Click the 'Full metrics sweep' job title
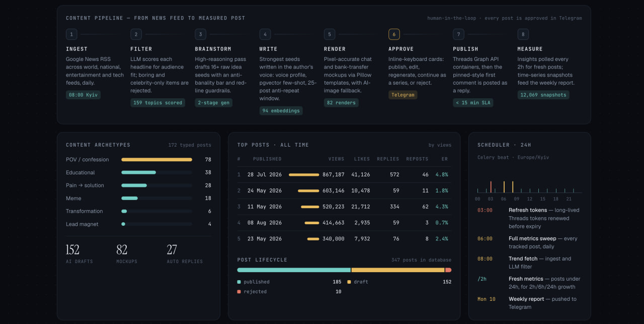 532,239
